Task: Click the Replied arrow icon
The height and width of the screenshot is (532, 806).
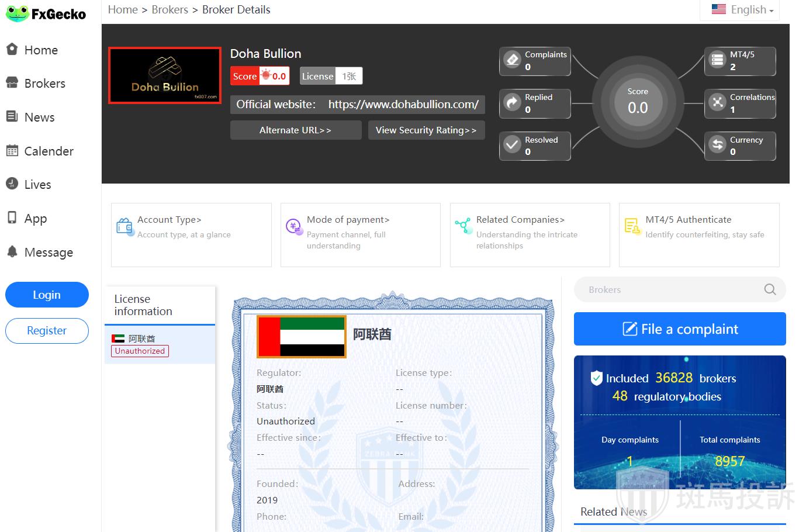Action: coord(513,103)
